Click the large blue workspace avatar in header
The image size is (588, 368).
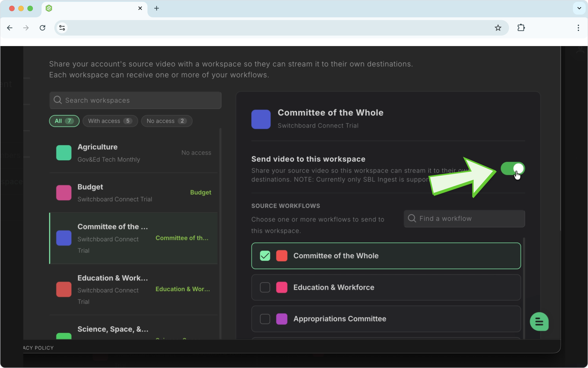tap(261, 119)
